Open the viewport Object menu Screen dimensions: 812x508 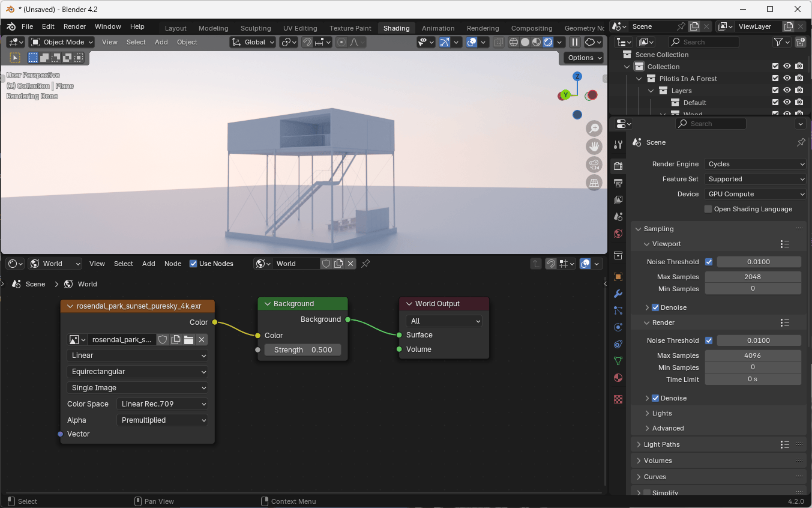pos(187,42)
